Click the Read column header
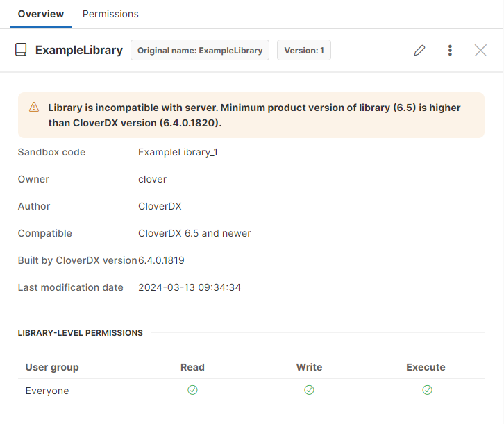 192,367
